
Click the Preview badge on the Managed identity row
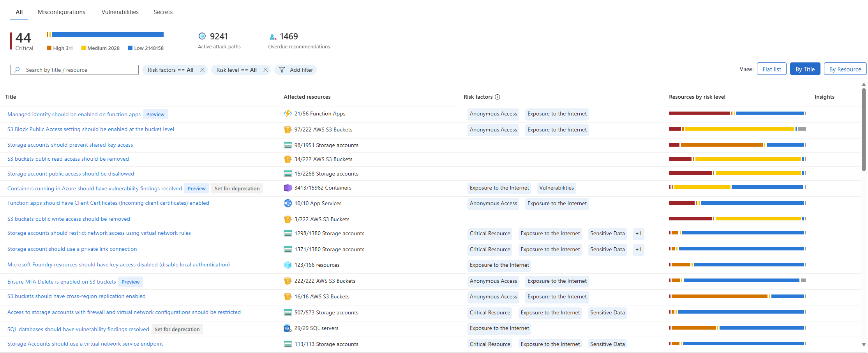click(155, 114)
